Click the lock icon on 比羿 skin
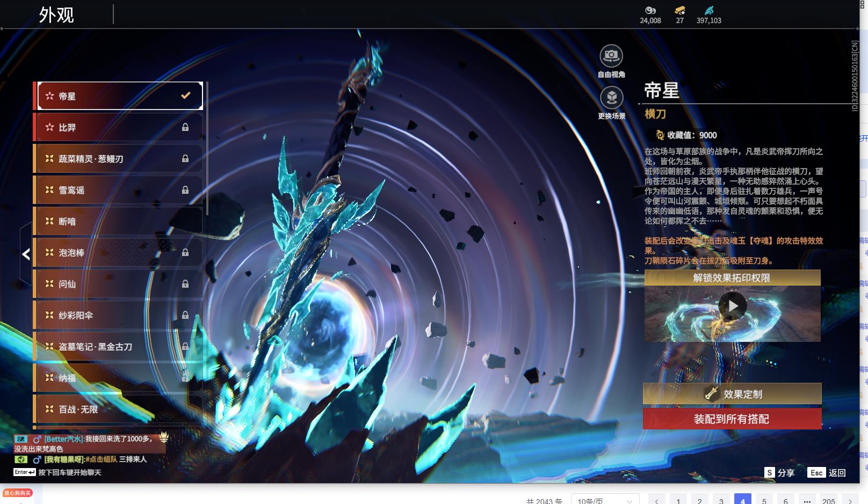This screenshot has width=868, height=504. click(x=185, y=127)
